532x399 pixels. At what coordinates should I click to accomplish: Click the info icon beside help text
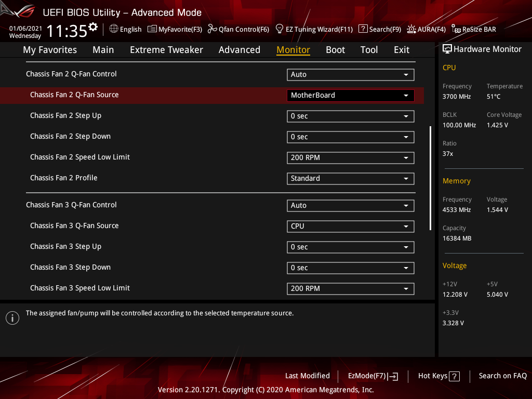click(x=12, y=318)
